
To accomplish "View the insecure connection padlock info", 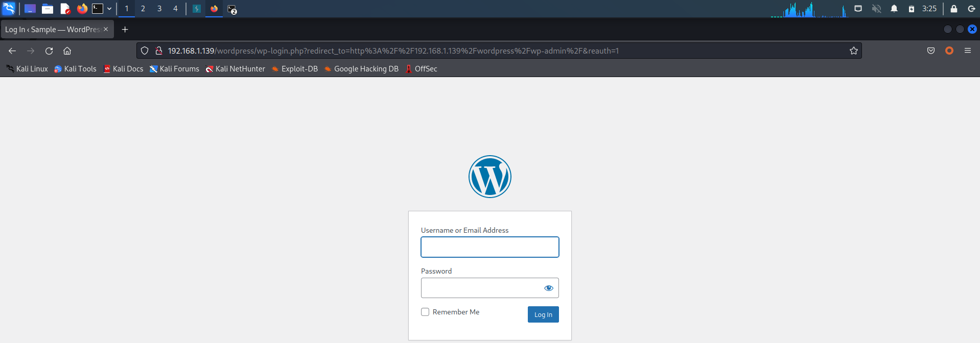I will tap(159, 51).
